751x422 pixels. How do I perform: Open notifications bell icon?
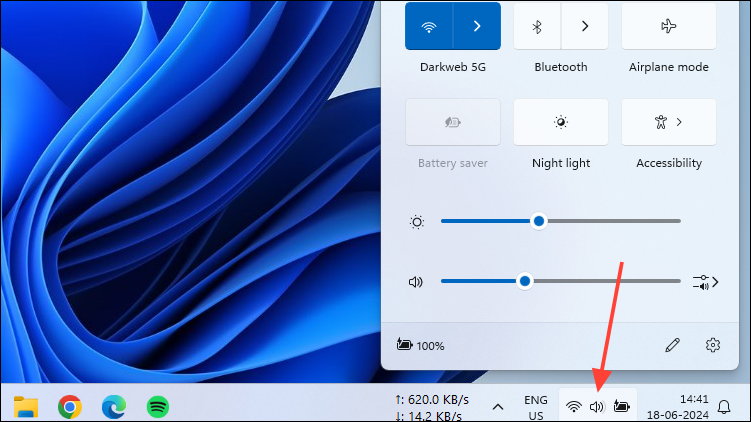(724, 407)
